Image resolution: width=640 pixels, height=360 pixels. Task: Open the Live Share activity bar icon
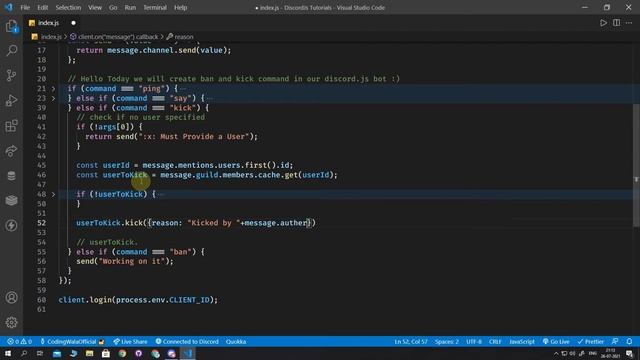click(x=11, y=151)
